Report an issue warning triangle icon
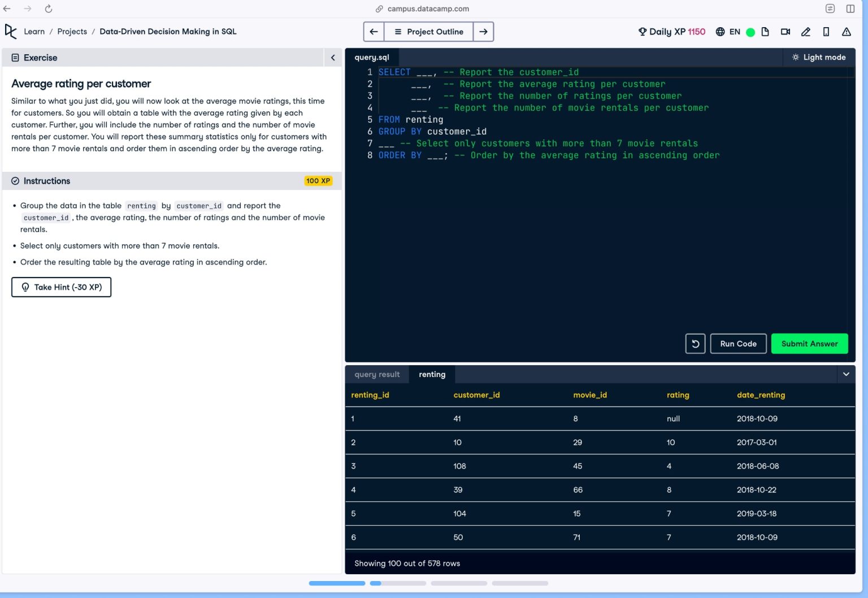 coord(847,32)
